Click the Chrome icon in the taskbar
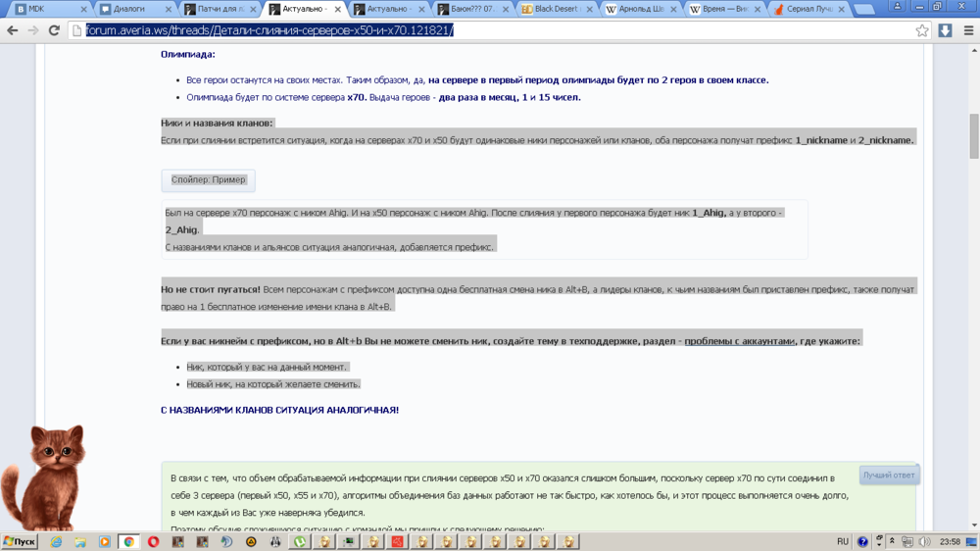The width and height of the screenshot is (980, 551). 128,541
